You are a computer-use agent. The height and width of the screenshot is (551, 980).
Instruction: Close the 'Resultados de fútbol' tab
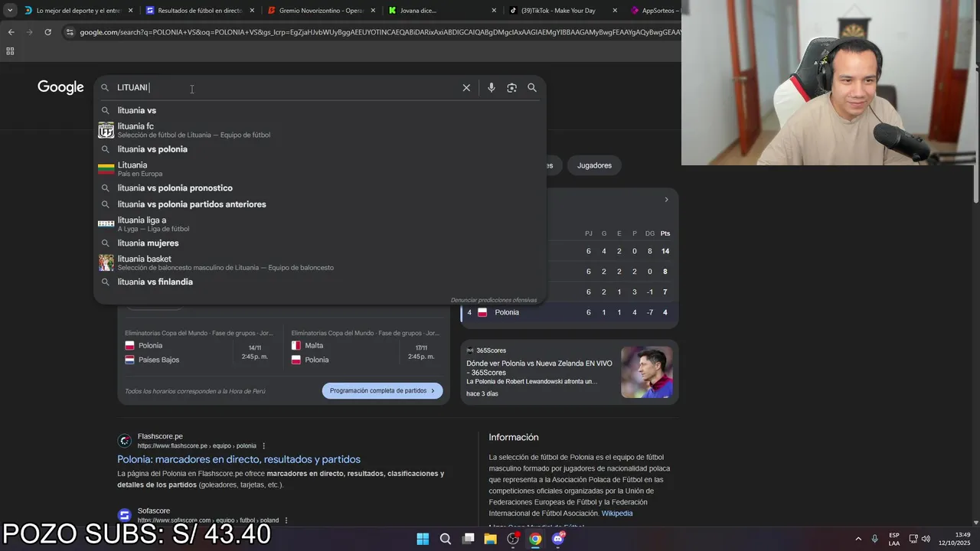click(x=251, y=11)
